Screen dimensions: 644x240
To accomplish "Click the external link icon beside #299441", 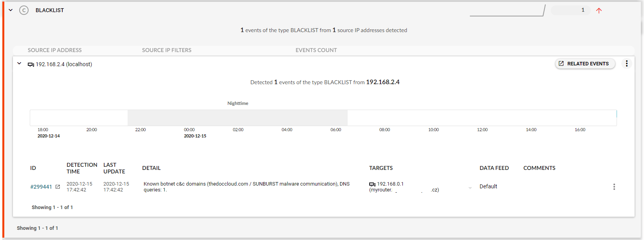I will coord(58,187).
